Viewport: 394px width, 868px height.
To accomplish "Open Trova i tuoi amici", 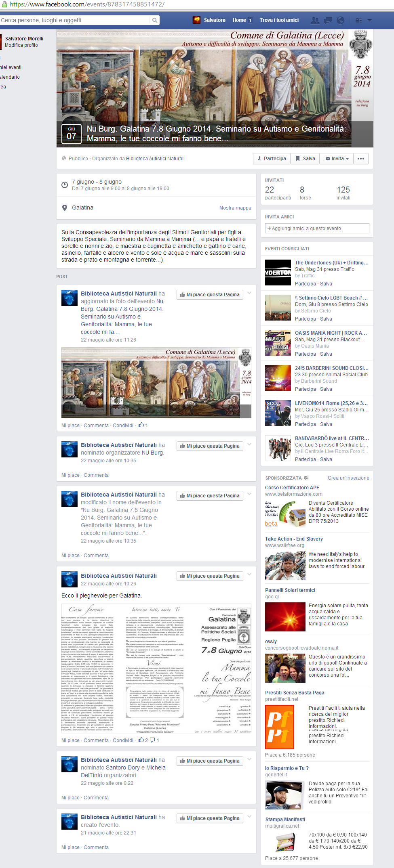I will tap(279, 20).
